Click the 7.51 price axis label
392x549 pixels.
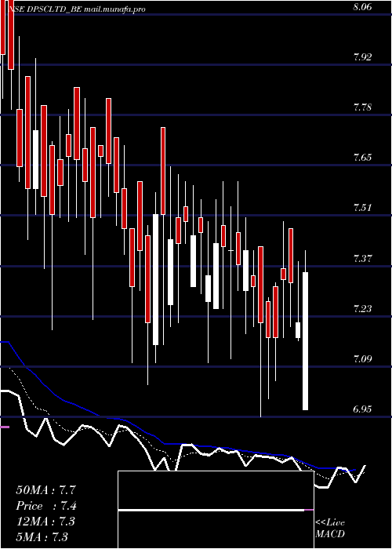(x=362, y=208)
